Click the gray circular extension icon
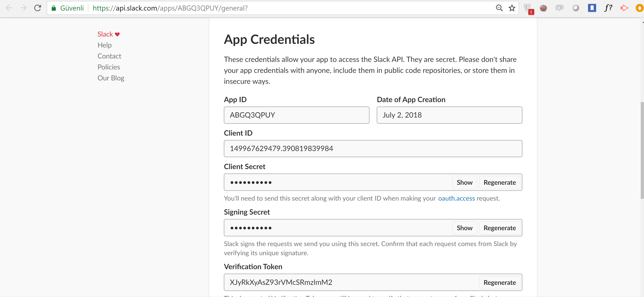The width and height of the screenshot is (644, 297). tap(575, 8)
